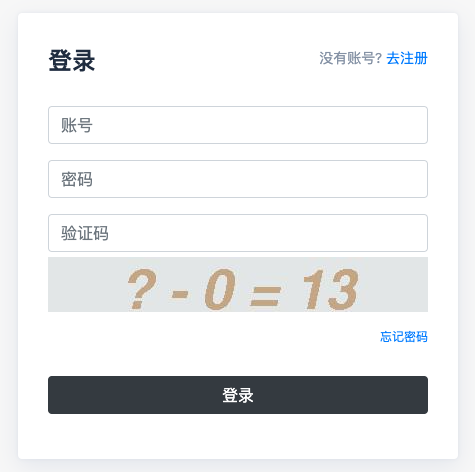Select the verification code text box

(238, 233)
